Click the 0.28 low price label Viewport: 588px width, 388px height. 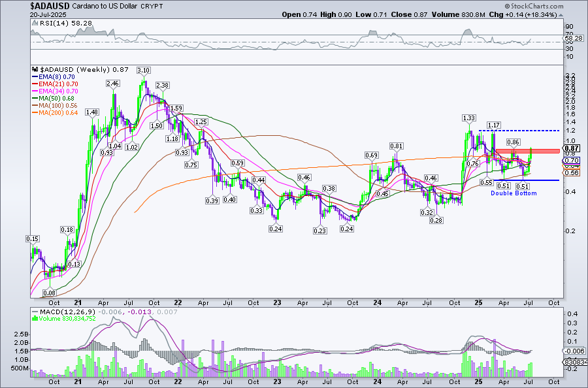click(436, 220)
